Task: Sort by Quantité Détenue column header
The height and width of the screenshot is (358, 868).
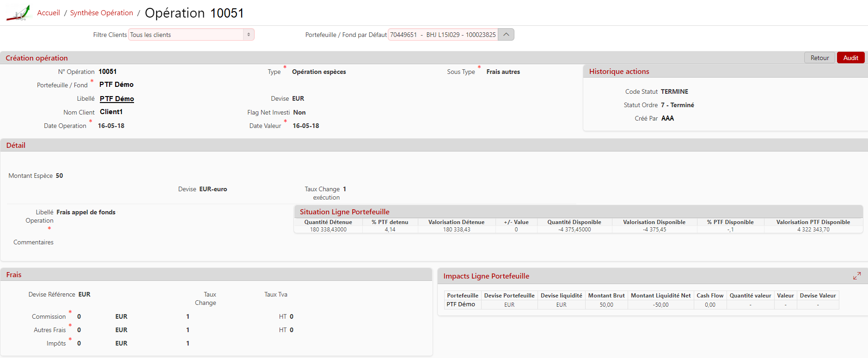Action: [x=328, y=222]
